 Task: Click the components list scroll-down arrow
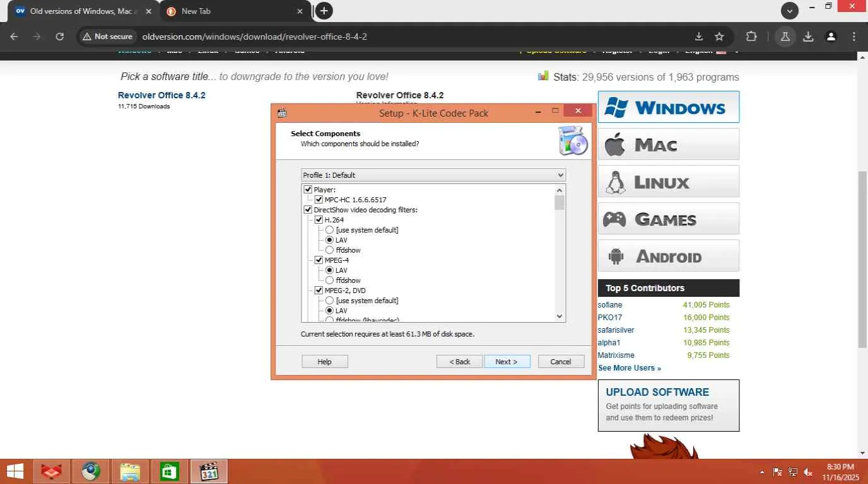coord(560,316)
